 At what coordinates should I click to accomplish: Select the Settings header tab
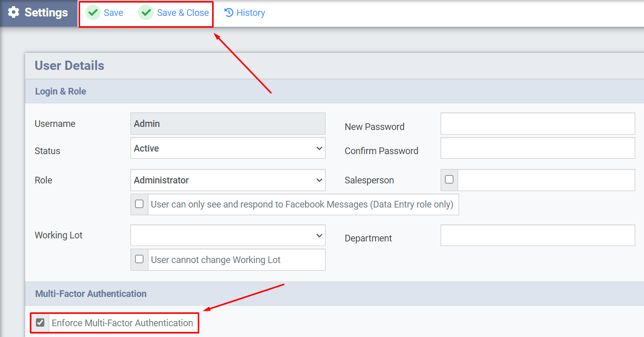coord(39,13)
